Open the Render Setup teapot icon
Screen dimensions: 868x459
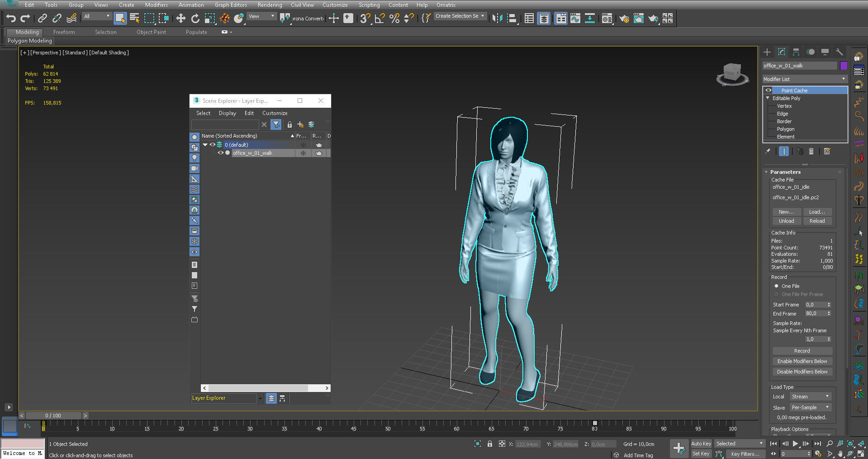[x=624, y=18]
